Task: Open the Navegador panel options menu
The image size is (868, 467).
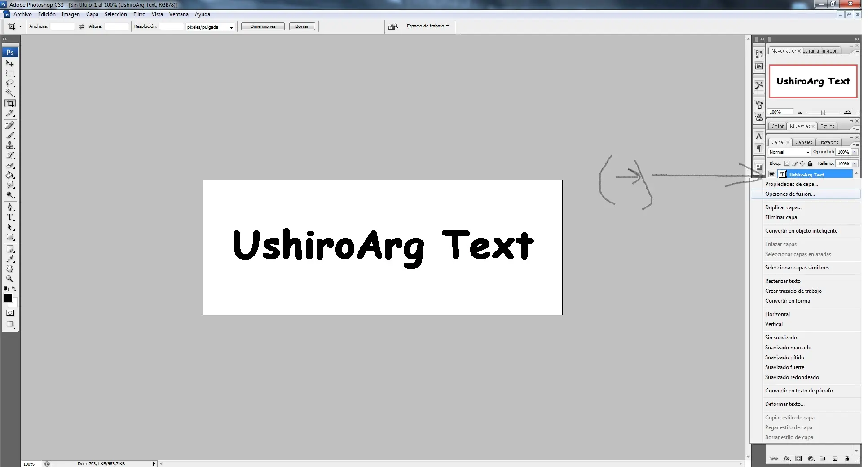Action: pos(856,53)
